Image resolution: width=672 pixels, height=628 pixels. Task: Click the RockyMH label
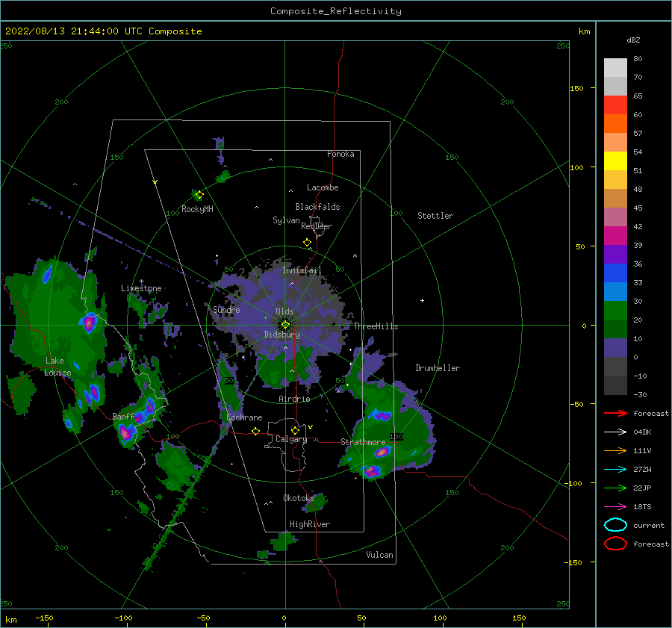[197, 209]
